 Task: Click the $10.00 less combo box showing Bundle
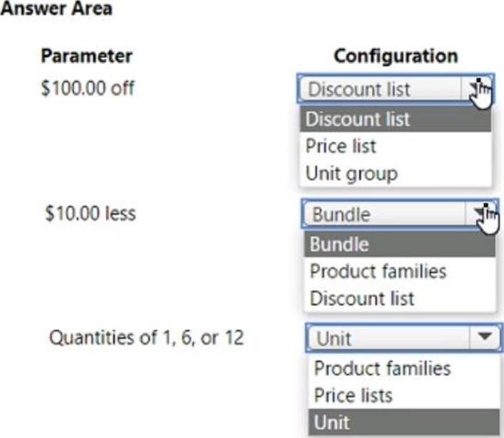(x=385, y=214)
